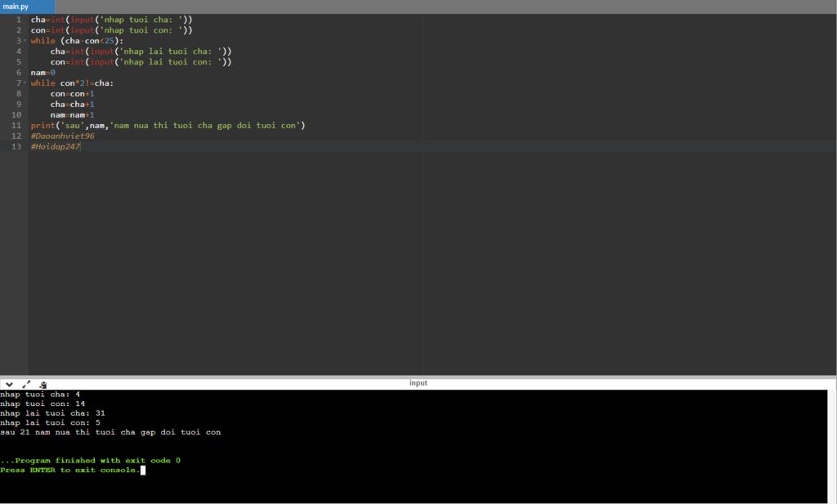Screen dimensions: 837x504
Task: Select the 'input' console tab label
Action: click(x=418, y=383)
